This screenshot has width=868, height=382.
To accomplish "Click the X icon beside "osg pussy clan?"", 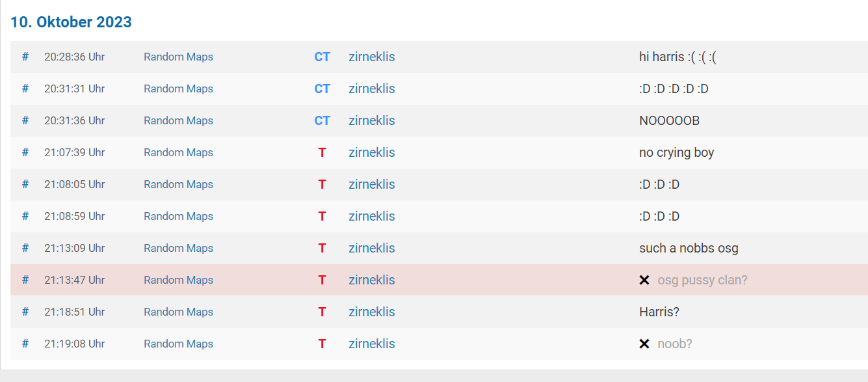I will [x=644, y=280].
